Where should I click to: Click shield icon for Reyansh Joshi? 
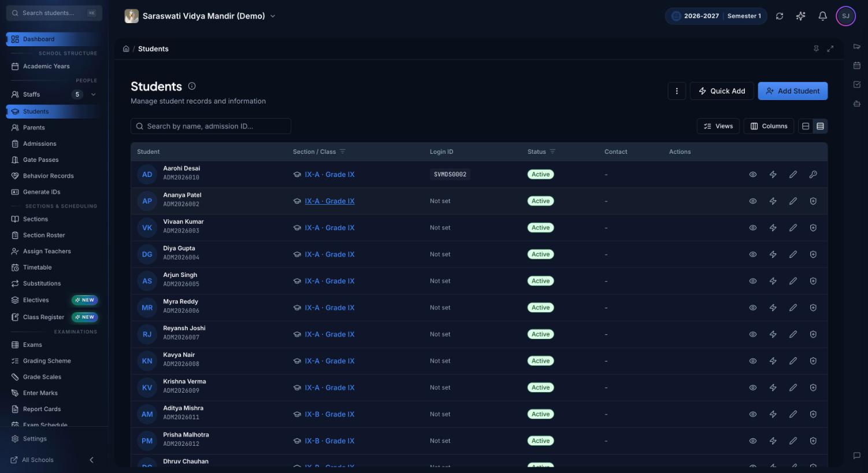pos(813,334)
